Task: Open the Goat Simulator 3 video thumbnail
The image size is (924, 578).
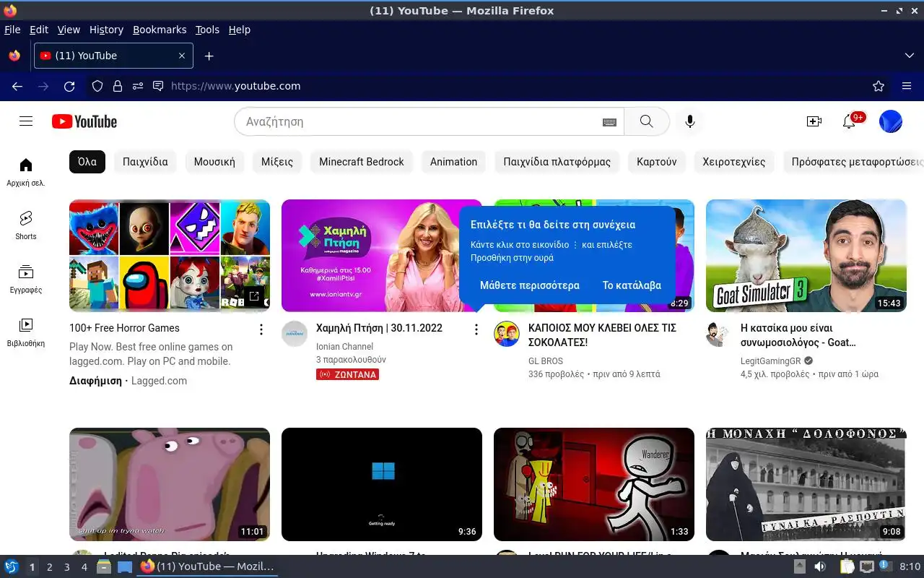Action: pos(806,256)
